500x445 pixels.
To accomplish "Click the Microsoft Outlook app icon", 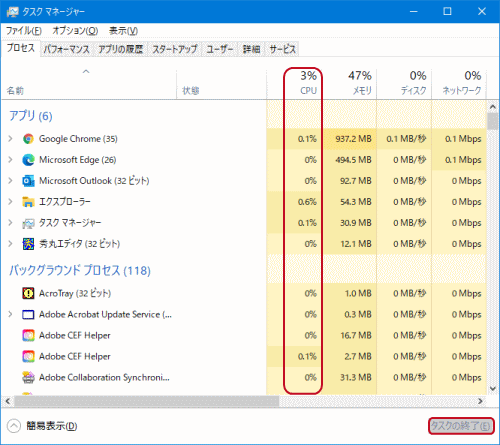I will (x=28, y=181).
